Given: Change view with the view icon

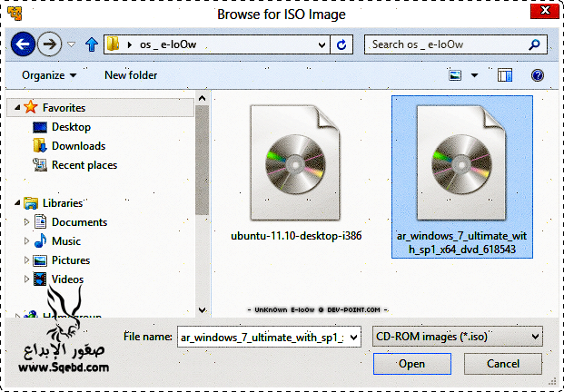Looking at the screenshot, I should tap(454, 75).
